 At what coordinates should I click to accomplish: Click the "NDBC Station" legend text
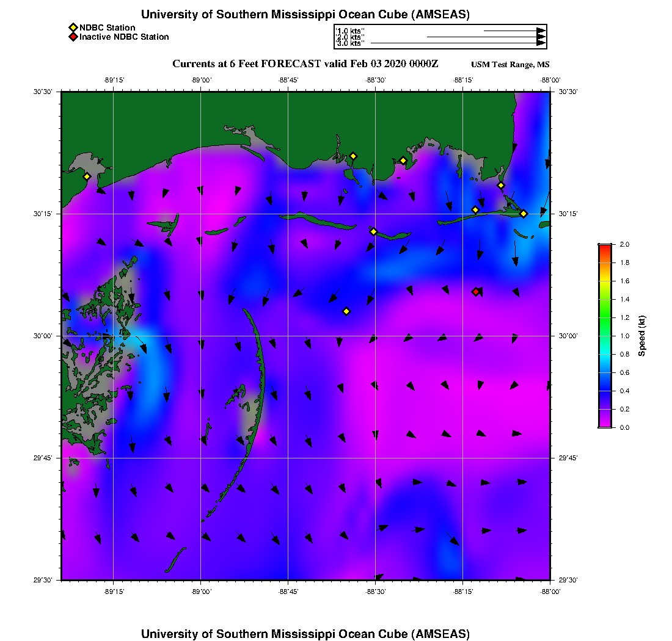click(x=108, y=27)
